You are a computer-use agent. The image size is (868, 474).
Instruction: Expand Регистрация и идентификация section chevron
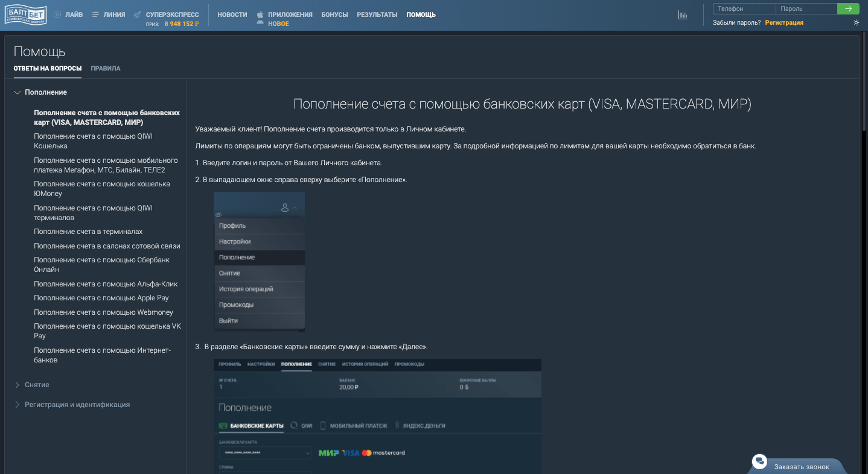point(17,405)
